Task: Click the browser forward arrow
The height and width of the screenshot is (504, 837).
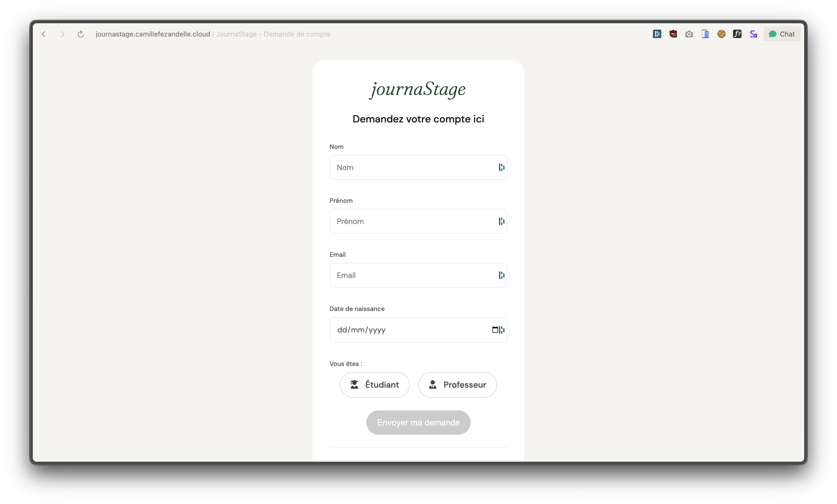Action: [x=62, y=34]
